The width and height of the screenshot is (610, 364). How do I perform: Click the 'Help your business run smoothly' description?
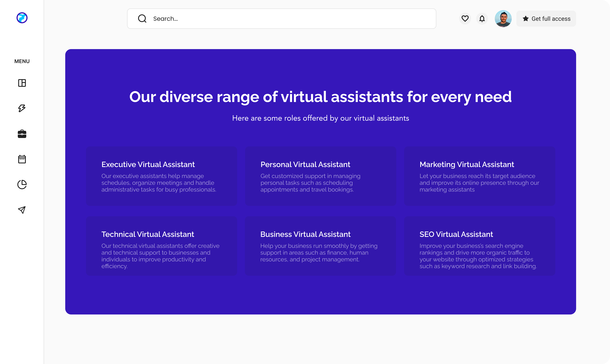[x=319, y=253]
